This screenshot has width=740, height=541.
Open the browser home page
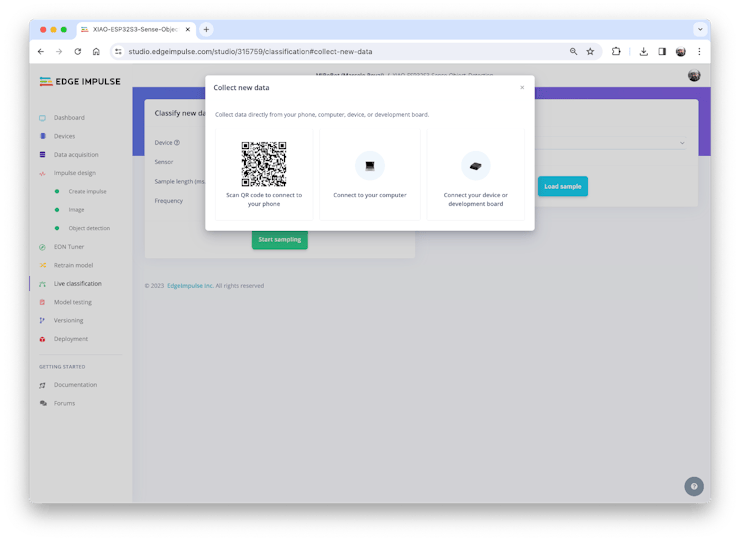(x=96, y=51)
